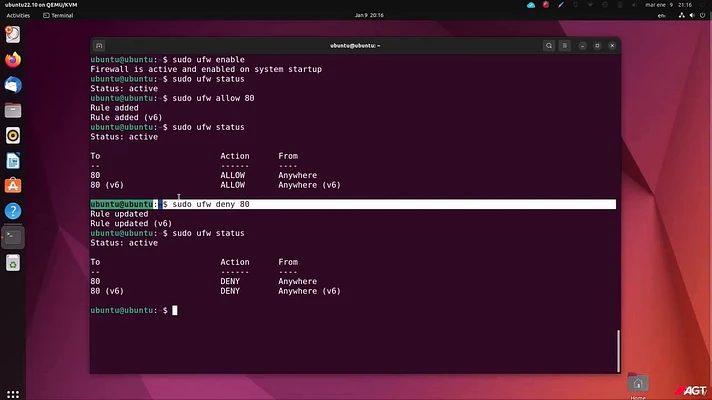Open the terminal hamburger menu
Screen dimensions: 712x400
point(564,45)
